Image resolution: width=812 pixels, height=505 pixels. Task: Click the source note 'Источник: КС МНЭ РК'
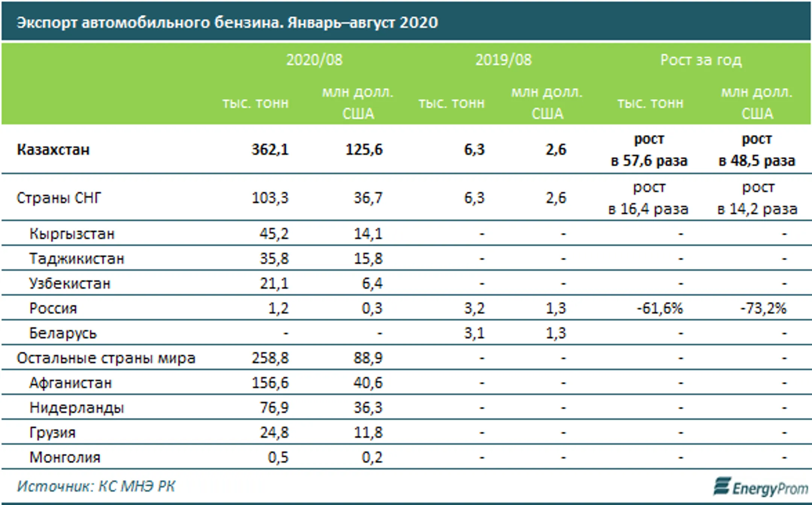coord(96,487)
